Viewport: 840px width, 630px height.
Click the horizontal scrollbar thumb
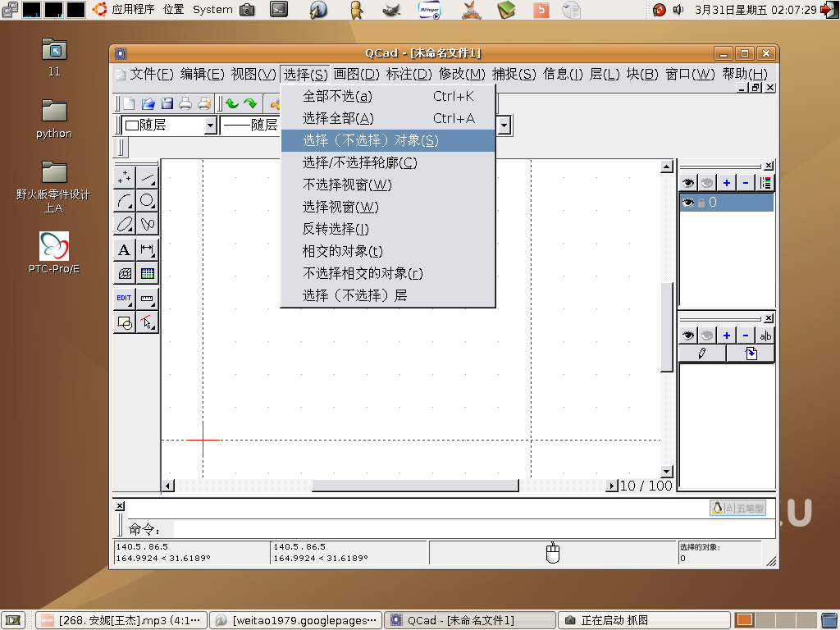415,486
